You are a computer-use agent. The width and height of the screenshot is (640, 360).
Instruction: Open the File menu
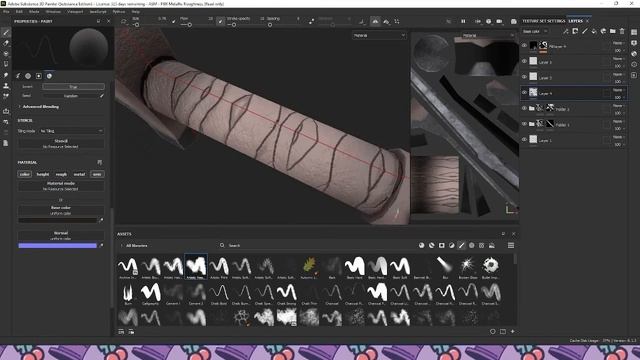pos(6,11)
